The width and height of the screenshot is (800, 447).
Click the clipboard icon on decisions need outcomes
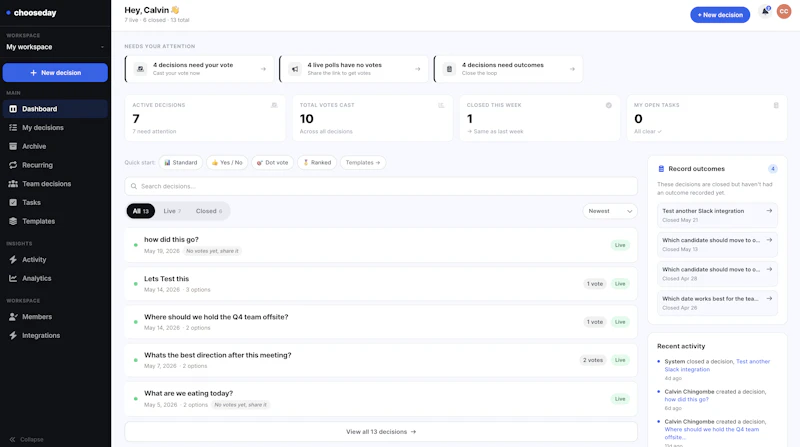(x=449, y=69)
